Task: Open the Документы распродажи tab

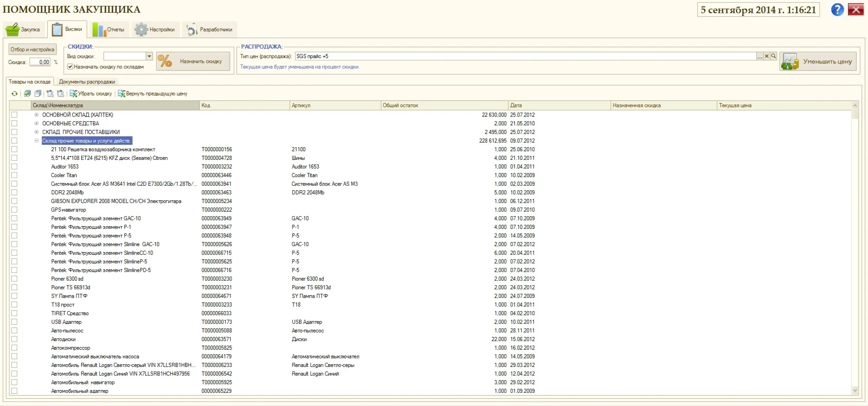Action: coord(87,82)
